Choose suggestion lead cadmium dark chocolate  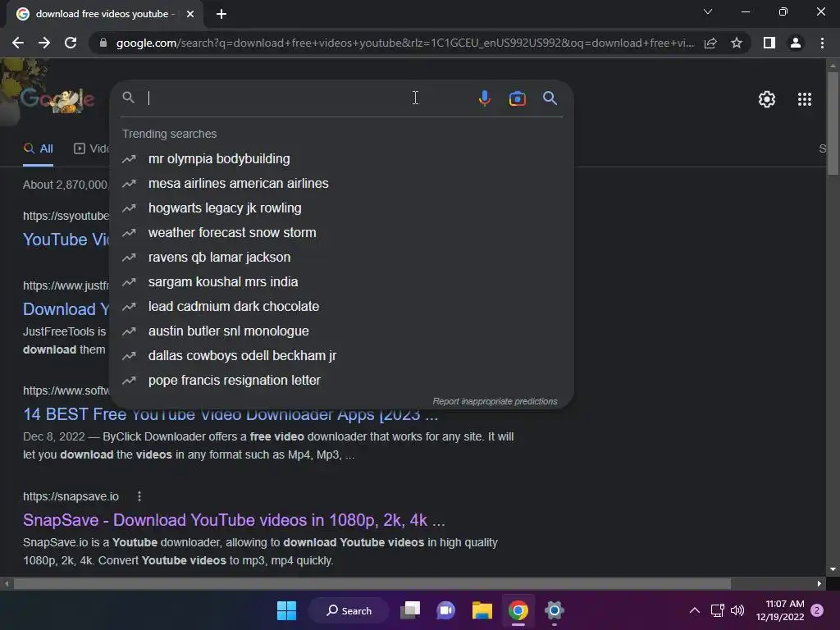tap(341, 307)
